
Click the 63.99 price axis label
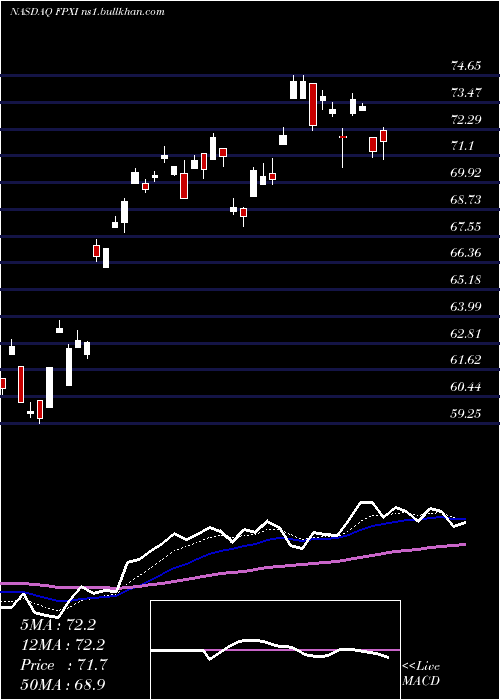[x=466, y=307]
